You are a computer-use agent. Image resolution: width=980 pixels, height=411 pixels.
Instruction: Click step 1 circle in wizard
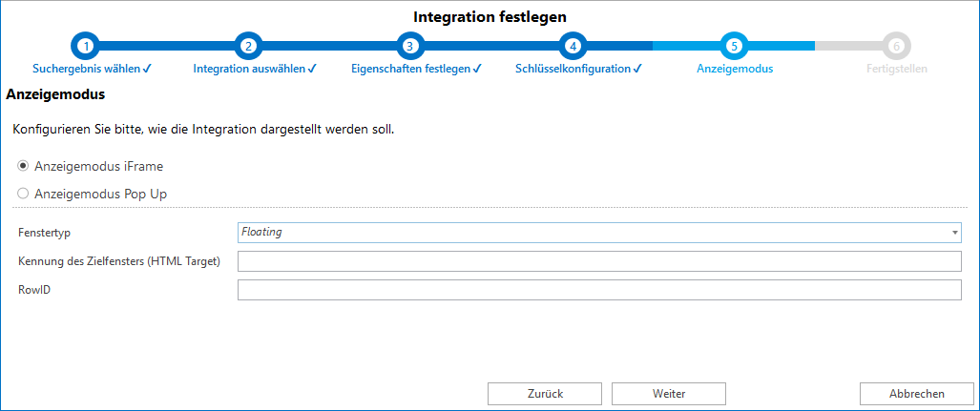tap(85, 45)
